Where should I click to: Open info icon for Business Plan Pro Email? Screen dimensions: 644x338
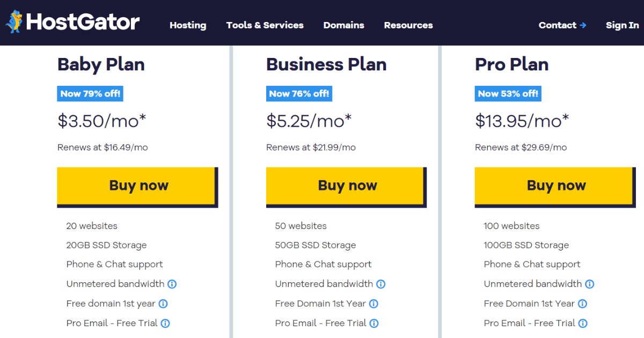click(x=374, y=323)
